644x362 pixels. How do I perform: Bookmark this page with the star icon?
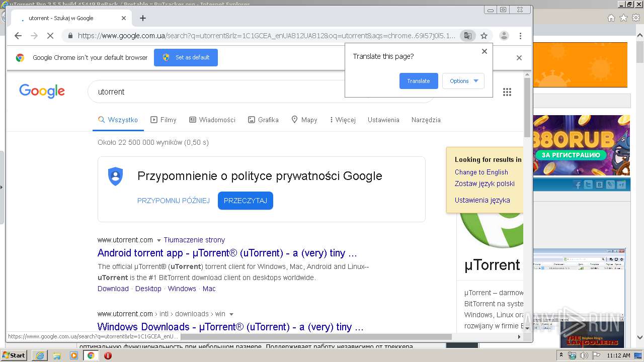tap(484, 36)
